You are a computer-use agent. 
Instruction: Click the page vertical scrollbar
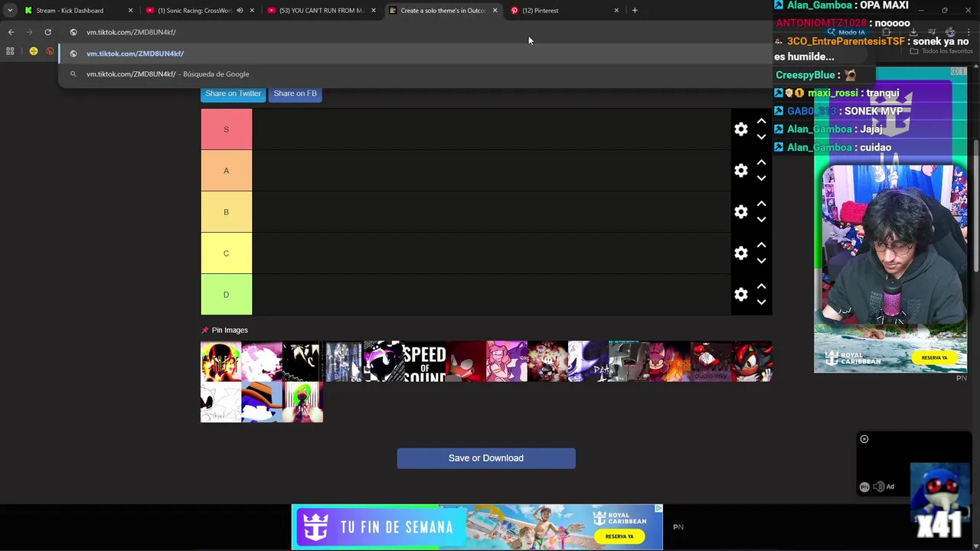(x=975, y=207)
